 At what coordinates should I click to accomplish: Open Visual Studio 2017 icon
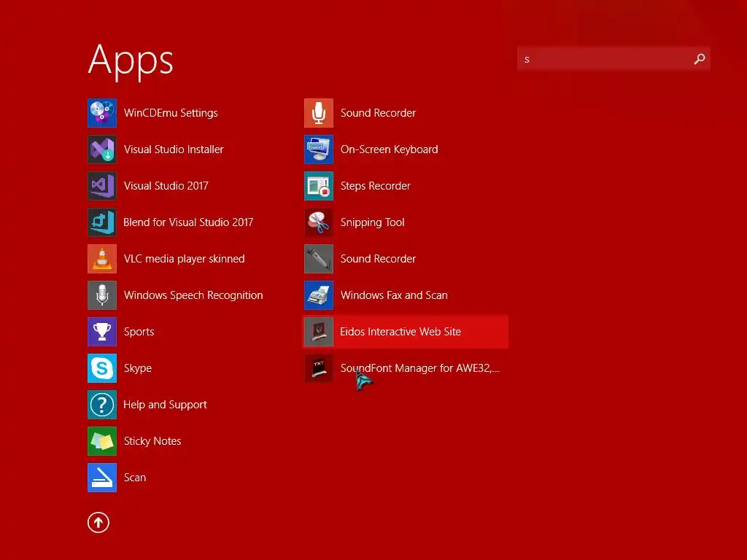(102, 186)
